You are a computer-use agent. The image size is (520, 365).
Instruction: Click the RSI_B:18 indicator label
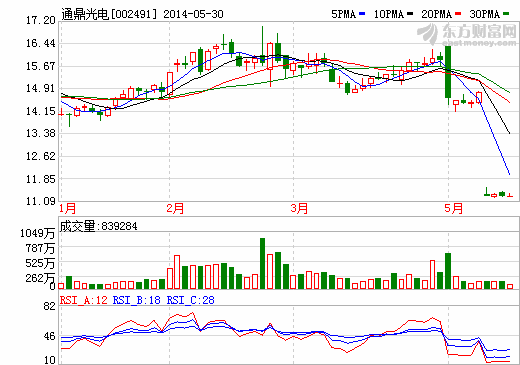click(137, 300)
